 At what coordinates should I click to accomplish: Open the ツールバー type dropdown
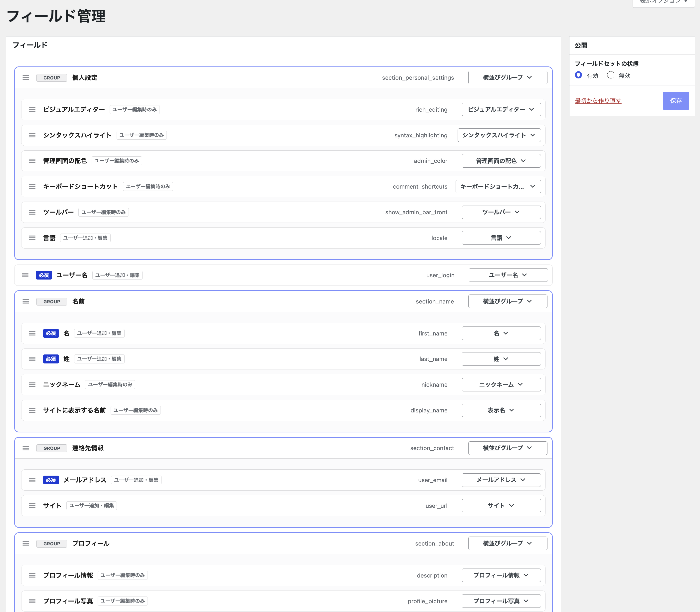tap(501, 212)
